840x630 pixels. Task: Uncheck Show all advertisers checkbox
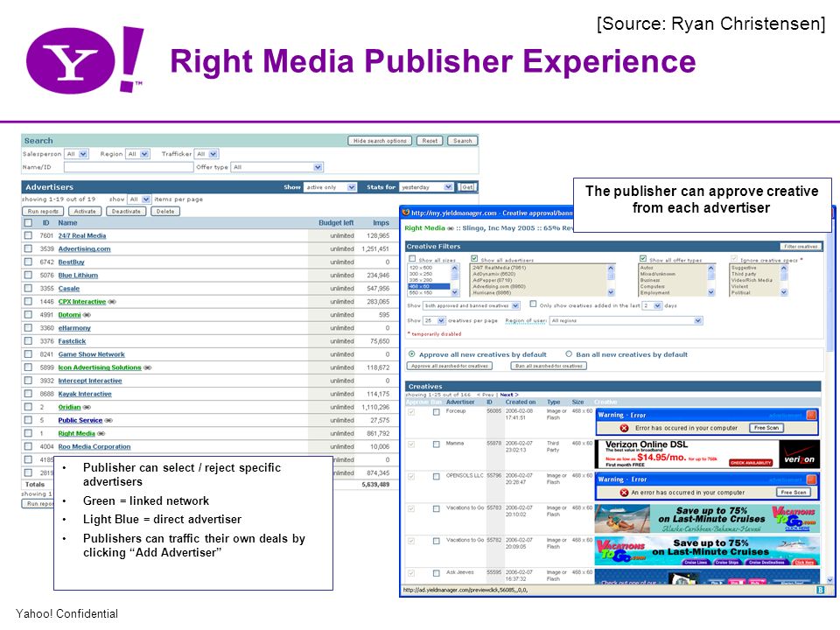[x=474, y=259]
